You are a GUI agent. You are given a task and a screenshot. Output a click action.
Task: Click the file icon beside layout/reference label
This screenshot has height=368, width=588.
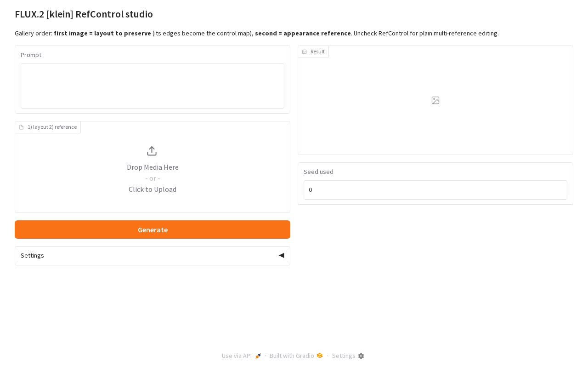tap(22, 127)
